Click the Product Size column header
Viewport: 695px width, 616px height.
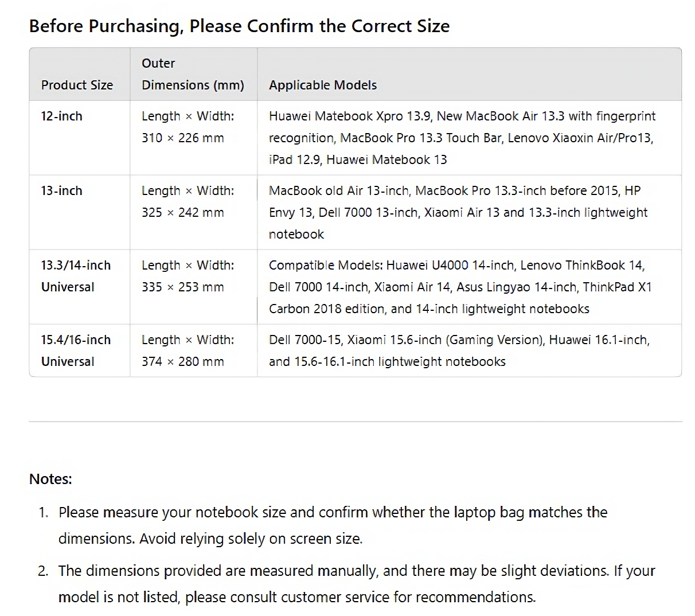pos(77,85)
